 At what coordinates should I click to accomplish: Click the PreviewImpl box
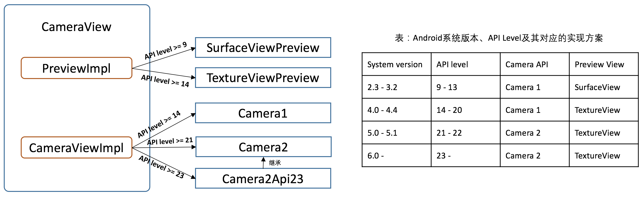(x=77, y=68)
